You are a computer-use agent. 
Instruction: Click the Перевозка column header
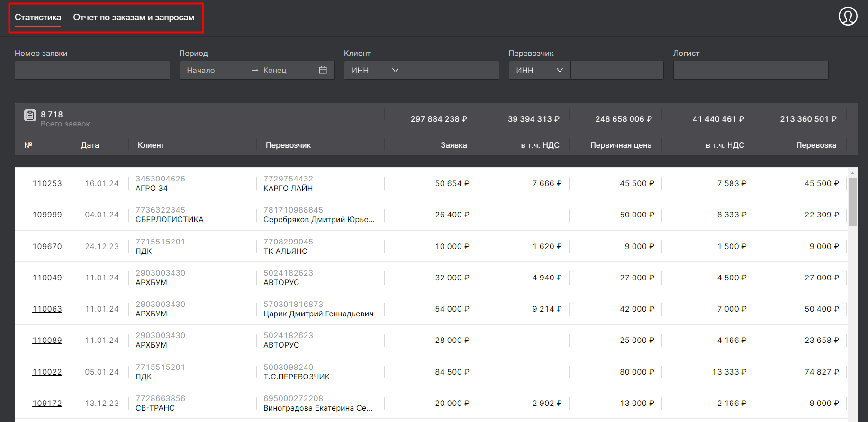pos(816,145)
